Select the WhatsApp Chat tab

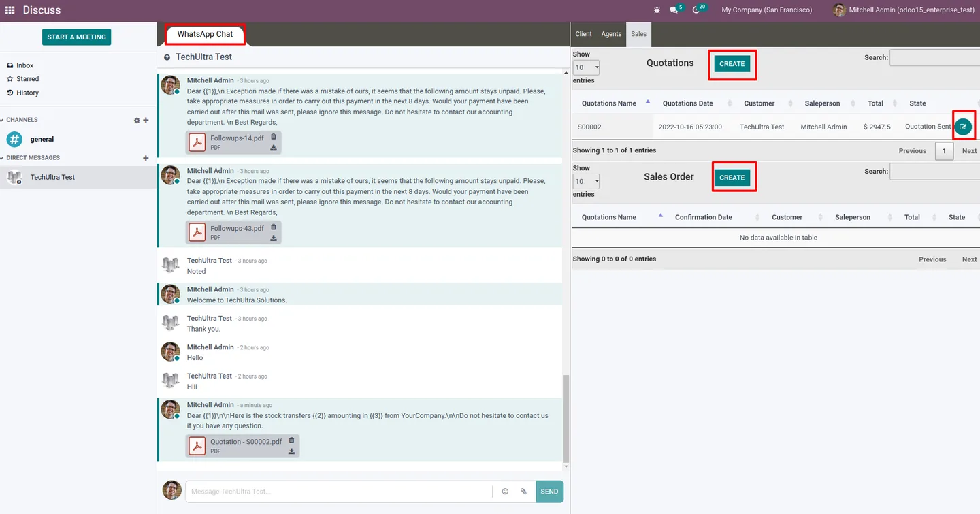(205, 34)
